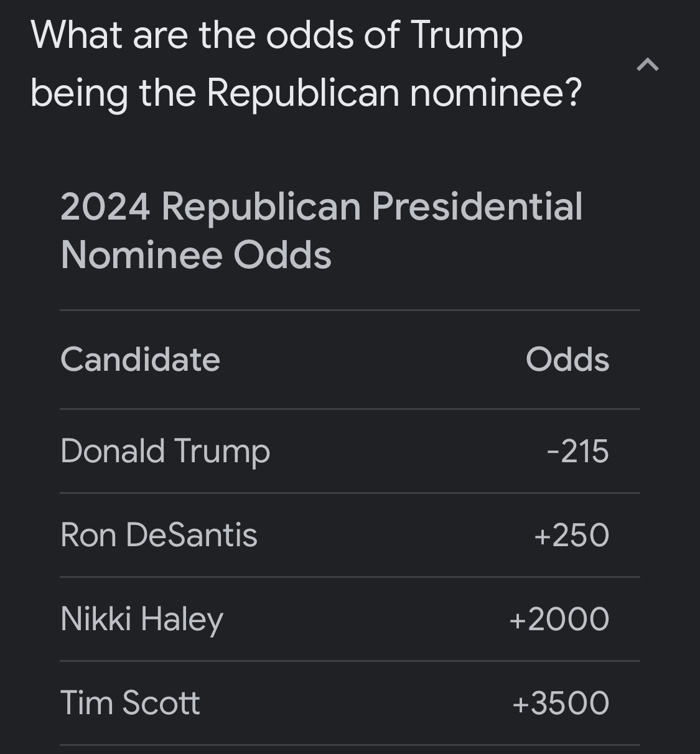Click the Candidate column header

pos(140,360)
